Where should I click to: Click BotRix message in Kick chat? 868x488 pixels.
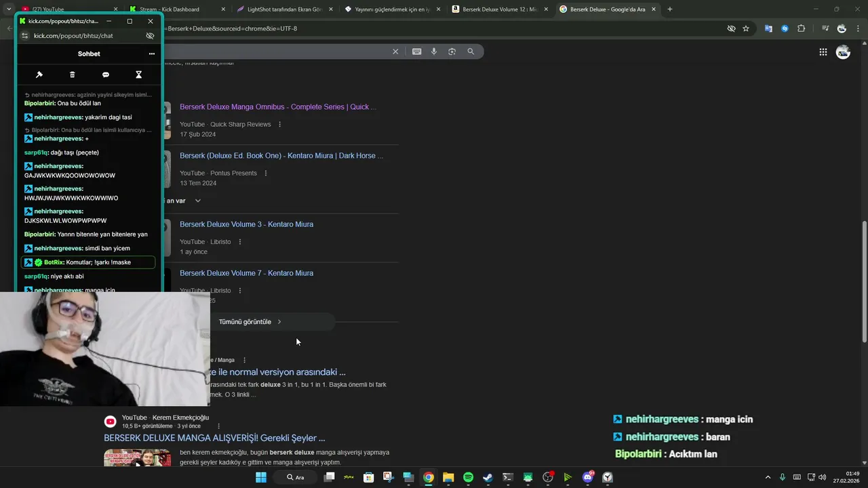tap(88, 262)
